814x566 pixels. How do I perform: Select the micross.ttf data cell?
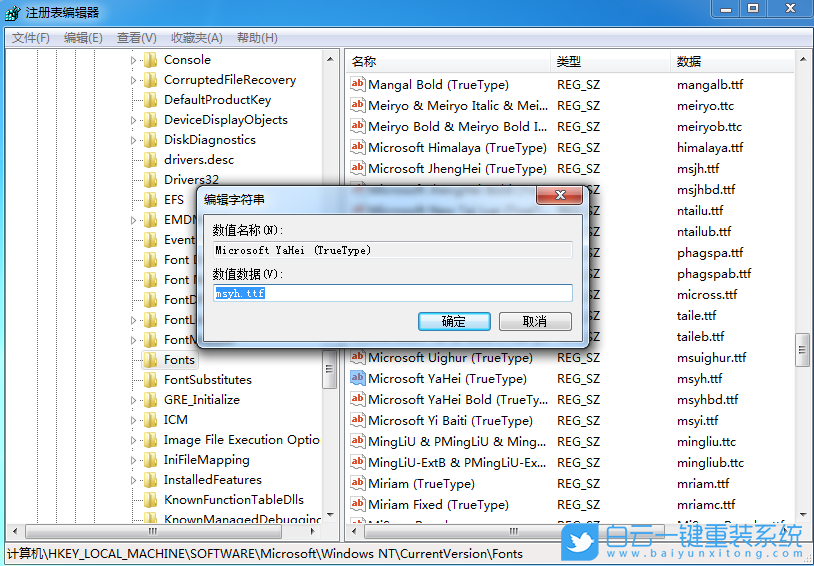click(707, 294)
